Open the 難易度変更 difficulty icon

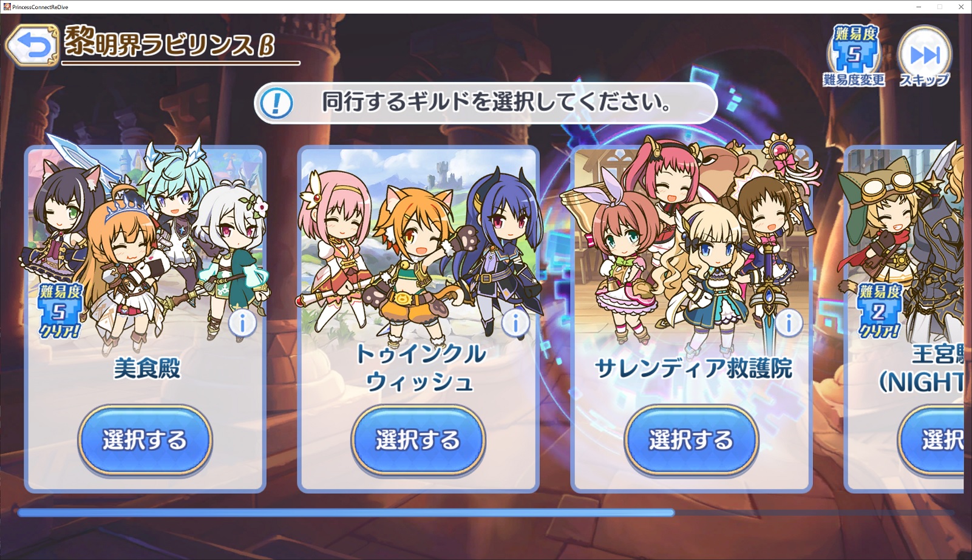[854, 56]
